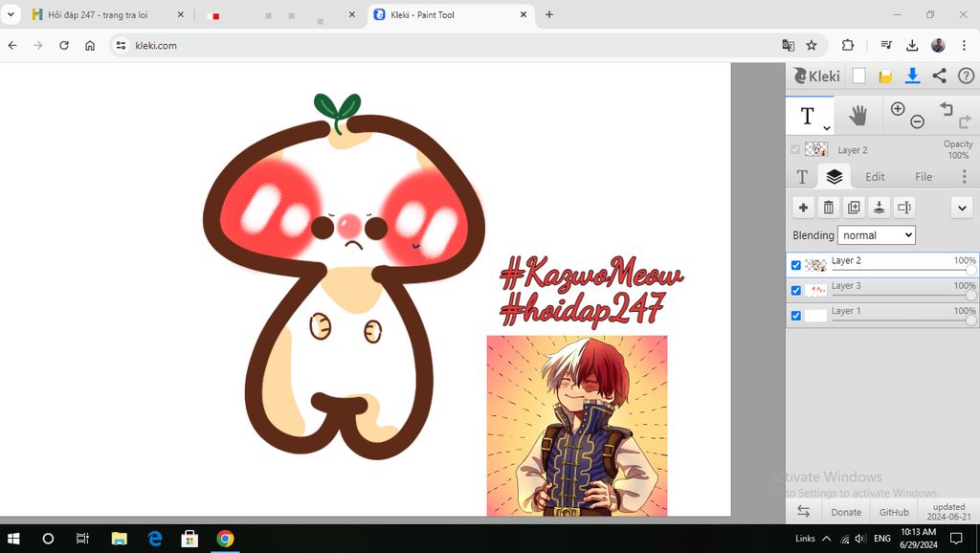Switch to the Text tool settings tab

(x=802, y=177)
